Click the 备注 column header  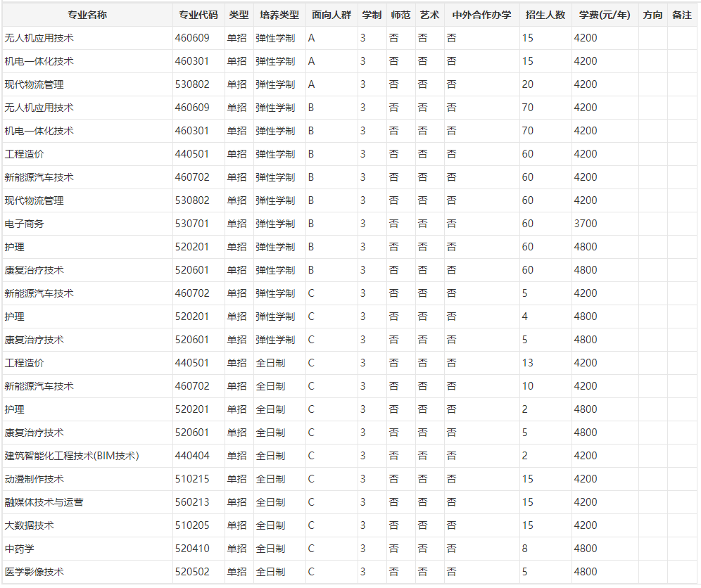coord(682,15)
